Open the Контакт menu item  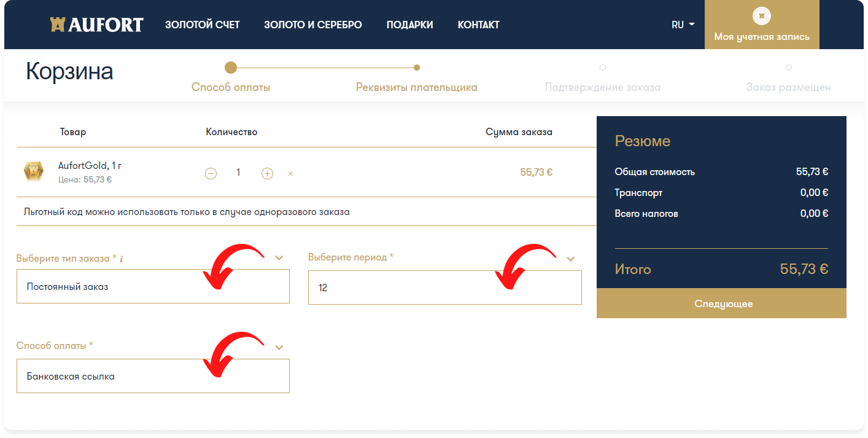[x=478, y=25]
